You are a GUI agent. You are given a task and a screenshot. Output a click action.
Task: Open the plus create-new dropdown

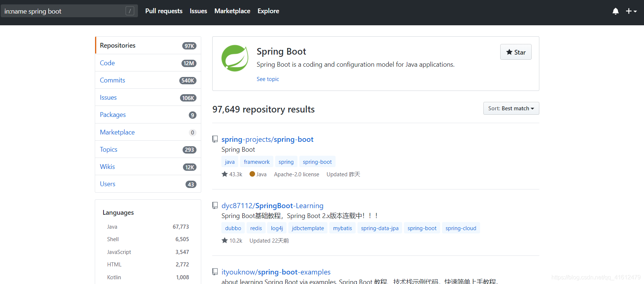click(631, 11)
